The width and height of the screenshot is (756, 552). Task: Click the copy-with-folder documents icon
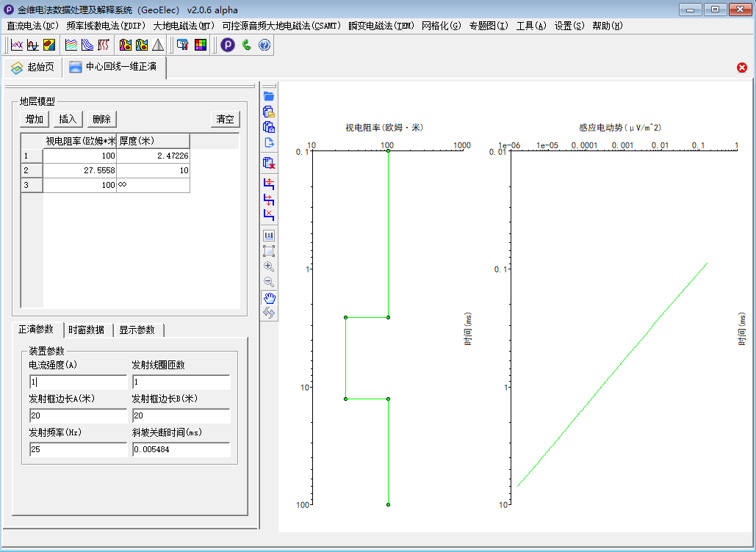pos(269,112)
